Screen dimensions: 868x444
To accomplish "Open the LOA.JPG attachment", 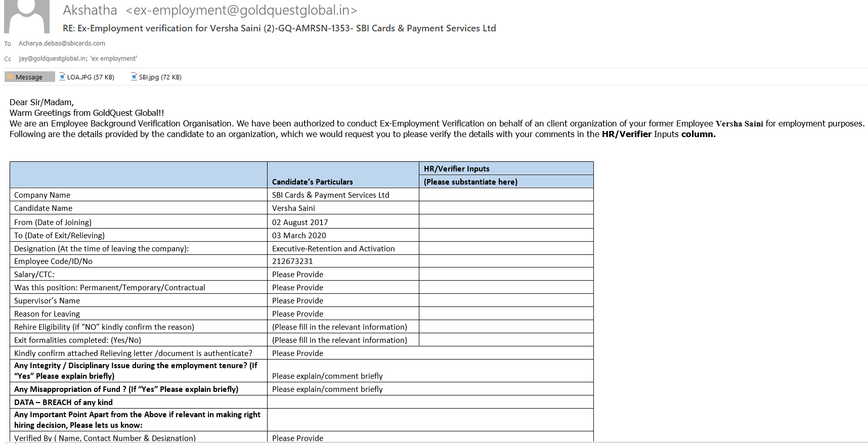I will (87, 77).
